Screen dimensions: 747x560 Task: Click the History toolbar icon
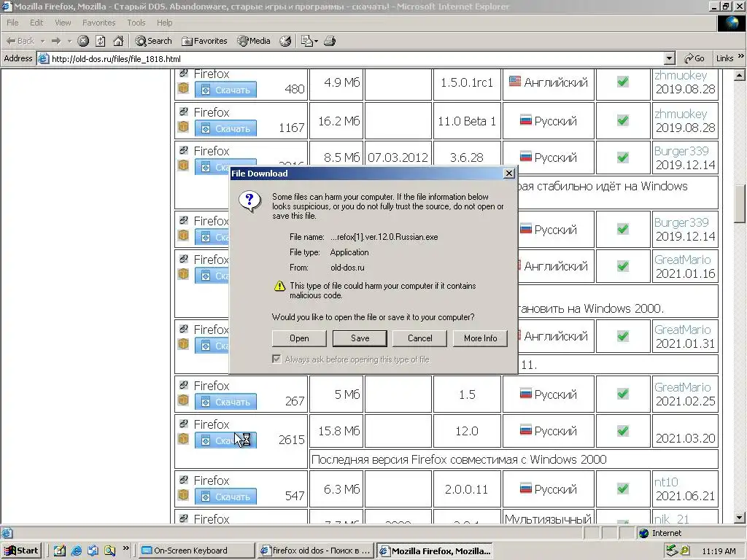click(x=285, y=41)
